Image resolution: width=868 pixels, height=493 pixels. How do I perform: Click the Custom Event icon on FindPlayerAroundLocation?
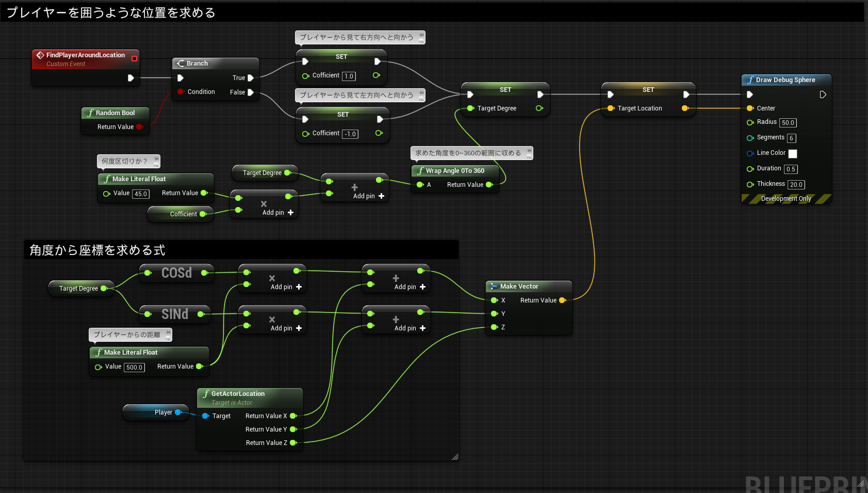coord(40,55)
